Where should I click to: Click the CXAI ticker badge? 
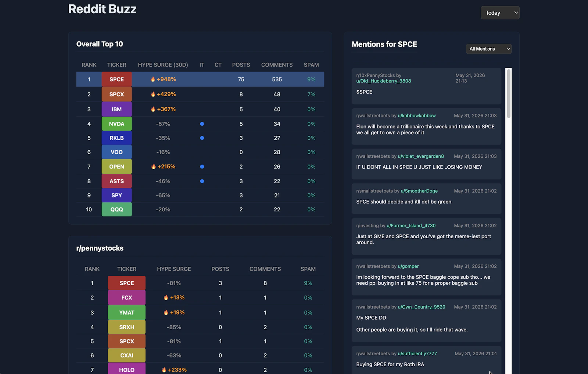click(127, 355)
